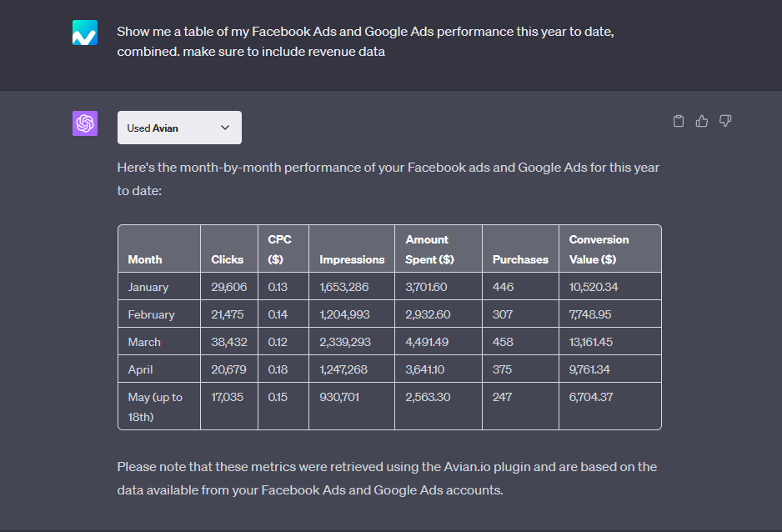
Task: Select the CPC ($) column header
Action: tap(279, 249)
